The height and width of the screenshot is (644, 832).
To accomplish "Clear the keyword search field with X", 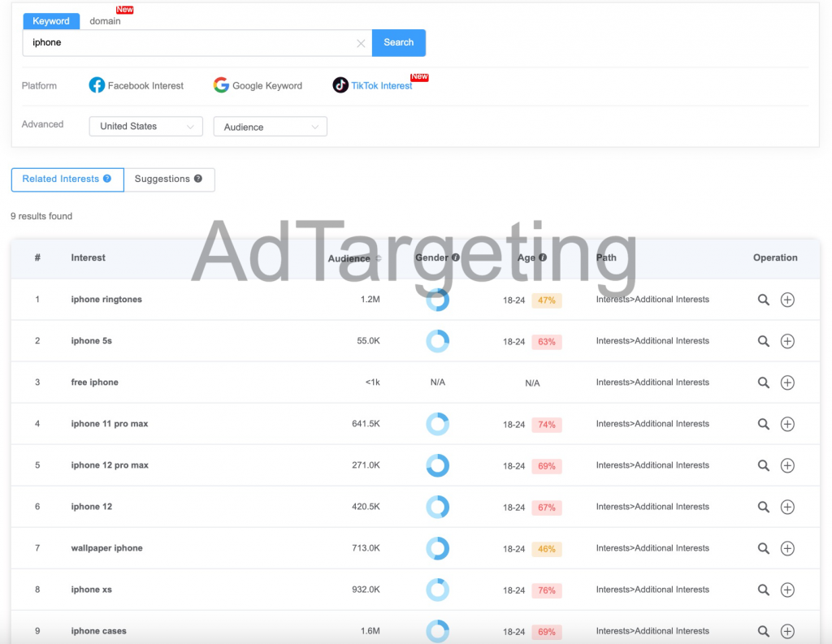I will click(361, 44).
